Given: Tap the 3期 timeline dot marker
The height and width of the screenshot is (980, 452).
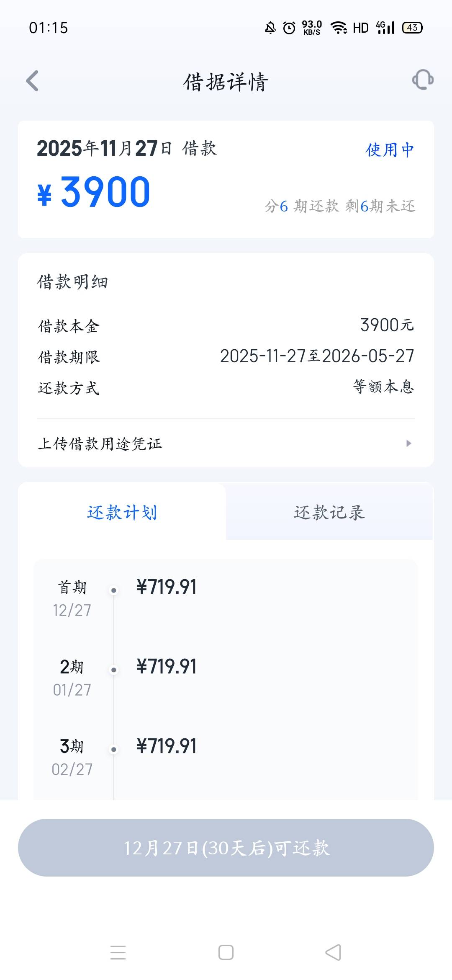Looking at the screenshot, I should pos(113,749).
